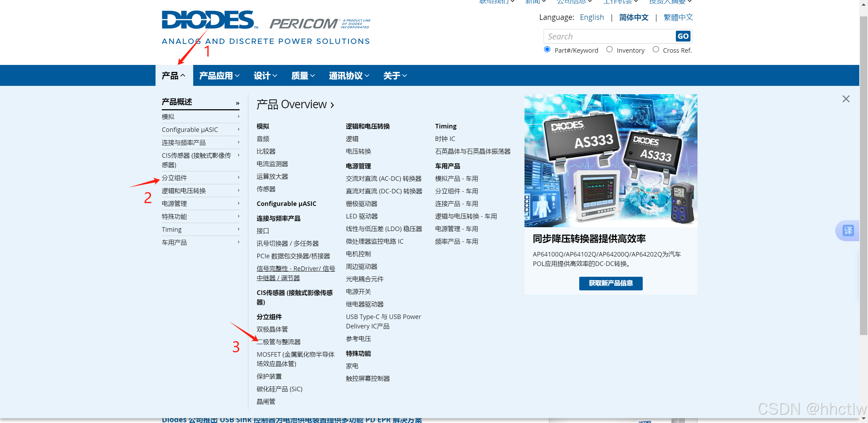Switch language to 繁體中文
The width and height of the screenshot is (868, 423).
coord(678,17)
